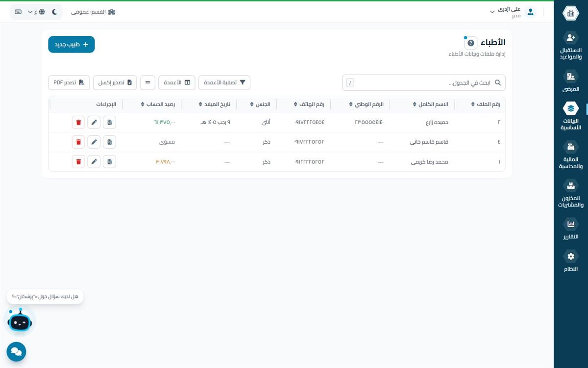Click the help question mark beside الأطباء
Image resolution: width=588 pixels, height=368 pixels.
pyautogui.click(x=470, y=43)
